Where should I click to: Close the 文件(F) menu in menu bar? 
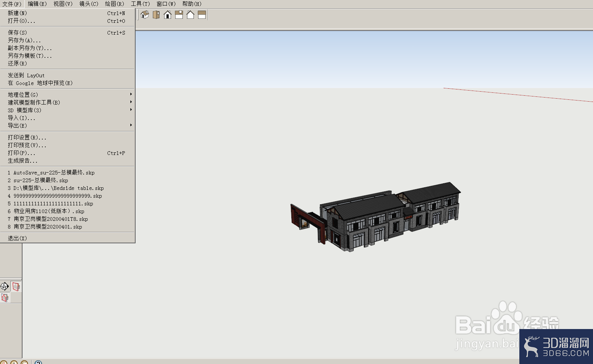click(x=12, y=4)
